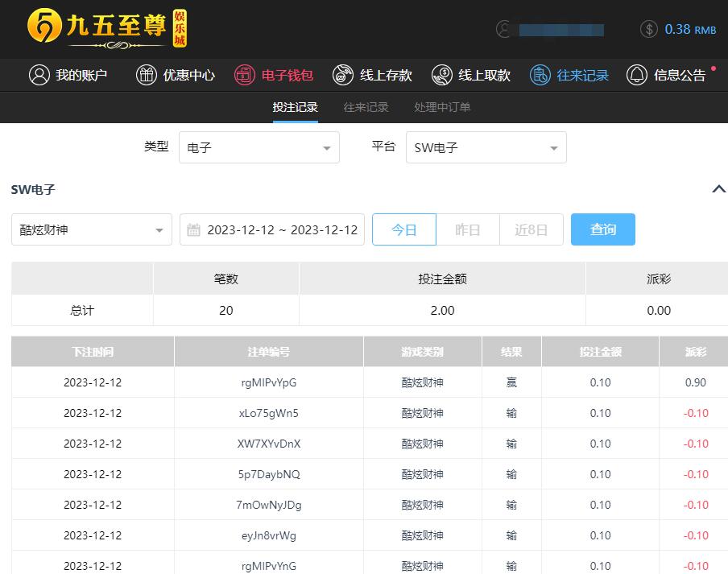The image size is (728, 574).
Task: Open the 类型 dropdown showing 电子
Action: (259, 147)
